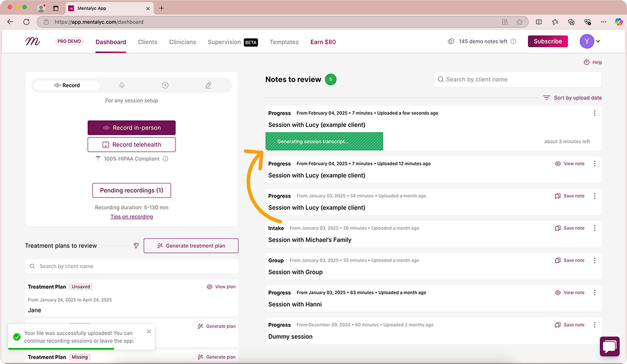The image size is (627, 364).
Task: Select the microphone dictate mode icon
Action: click(122, 85)
